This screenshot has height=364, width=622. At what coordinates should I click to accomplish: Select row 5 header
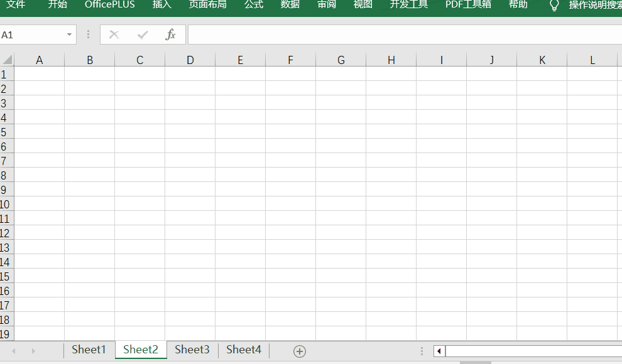point(7,132)
